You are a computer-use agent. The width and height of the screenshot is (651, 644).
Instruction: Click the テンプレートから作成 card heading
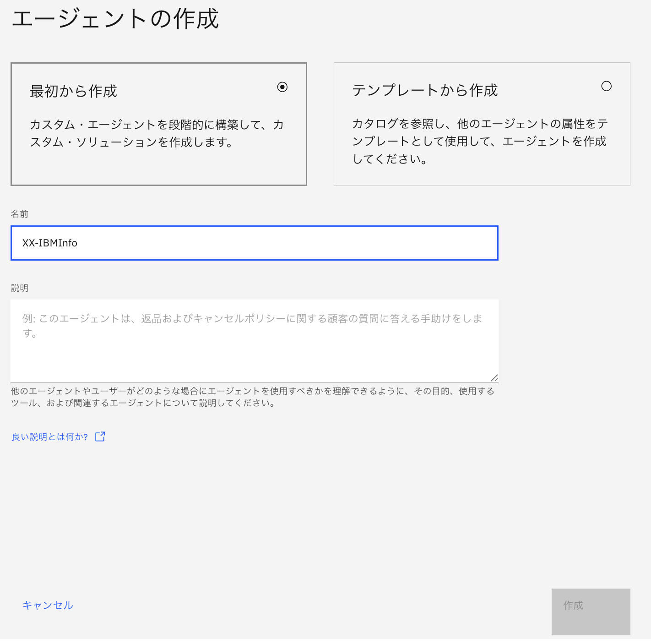coord(424,90)
